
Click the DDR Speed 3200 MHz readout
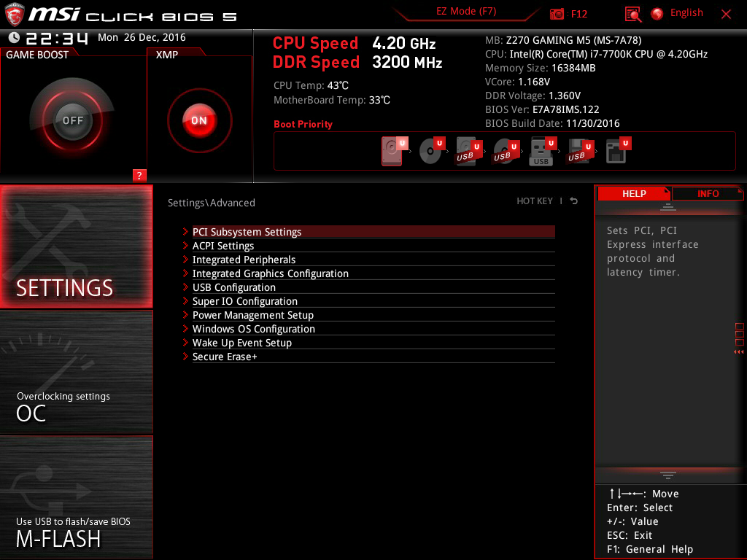tap(357, 63)
